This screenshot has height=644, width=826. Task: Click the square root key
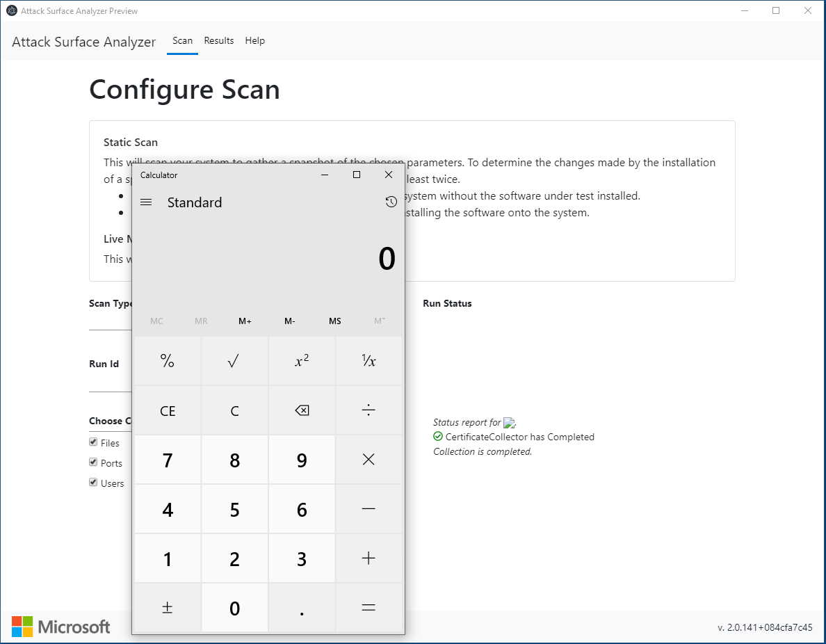coord(234,361)
